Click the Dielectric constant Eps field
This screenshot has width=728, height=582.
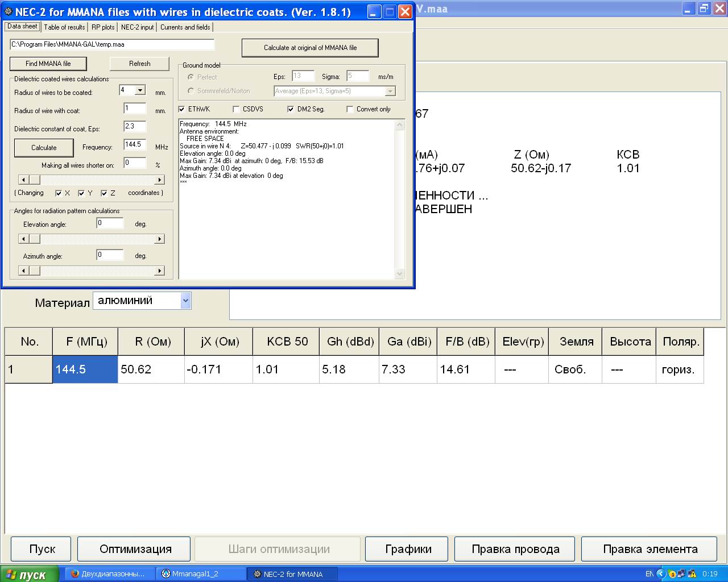pyautogui.click(x=135, y=127)
